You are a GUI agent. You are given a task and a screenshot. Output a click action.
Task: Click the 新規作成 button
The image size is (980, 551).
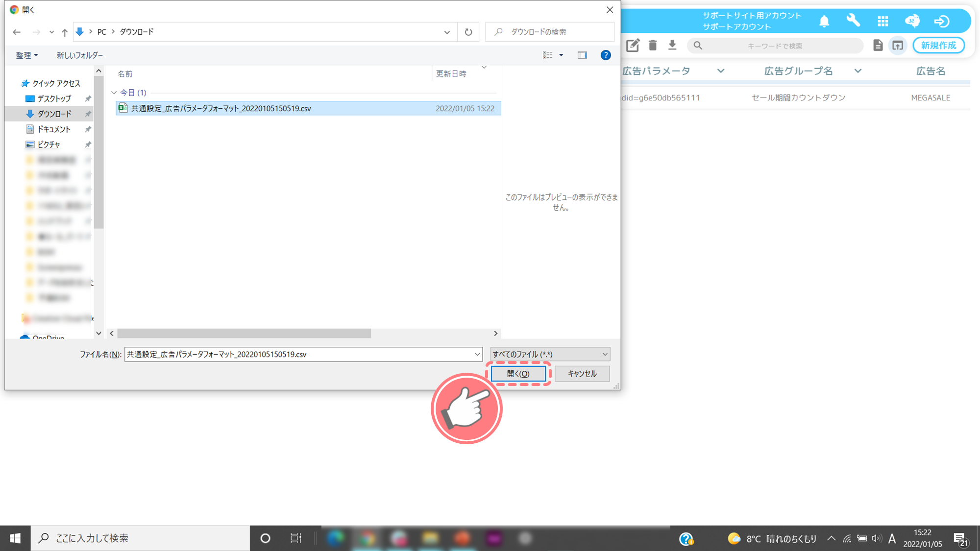(938, 46)
